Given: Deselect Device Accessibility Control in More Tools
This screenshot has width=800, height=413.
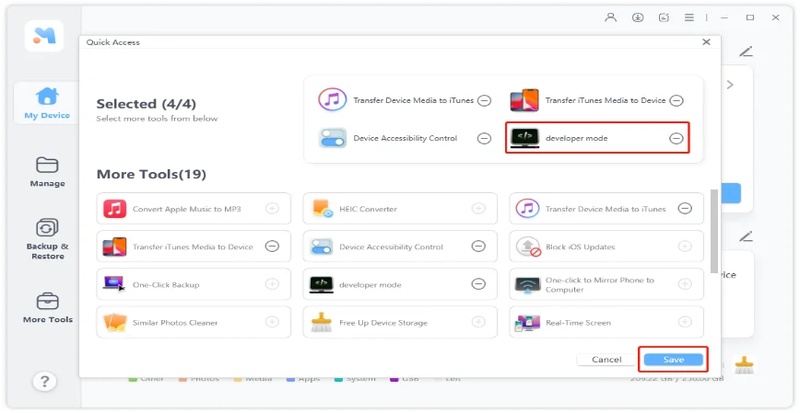Looking at the screenshot, I should [x=478, y=247].
